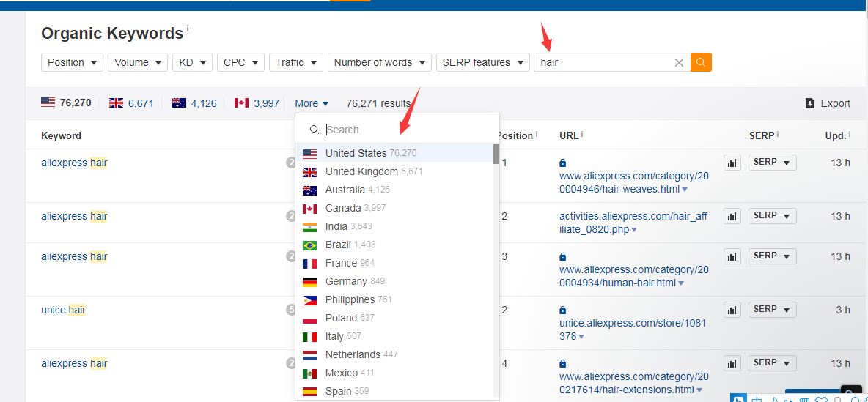Click the orange magnifier search button

(701, 62)
